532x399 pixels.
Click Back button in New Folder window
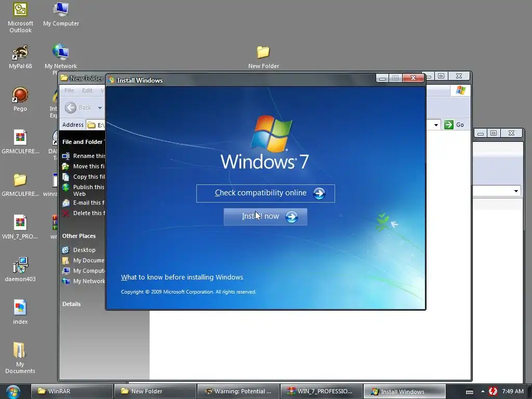coord(78,108)
